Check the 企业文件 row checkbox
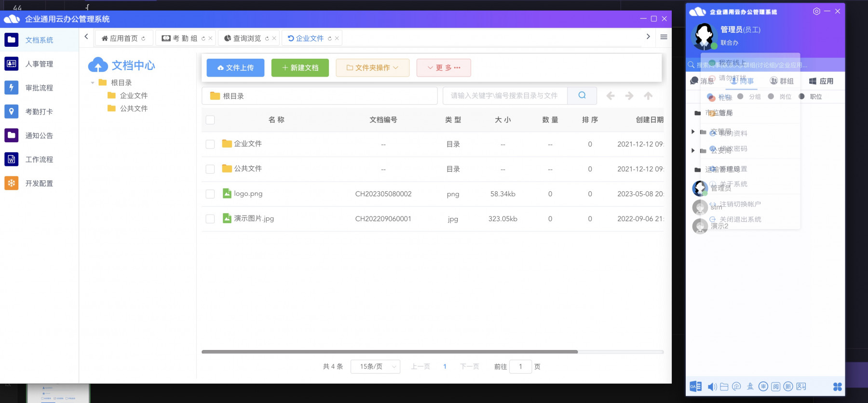This screenshot has height=403, width=868. [x=210, y=144]
